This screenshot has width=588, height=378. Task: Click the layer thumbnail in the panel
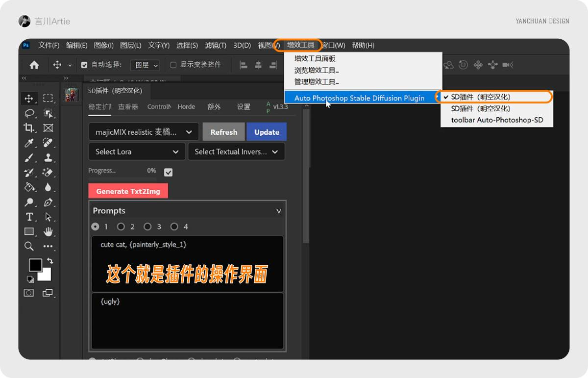click(x=71, y=95)
